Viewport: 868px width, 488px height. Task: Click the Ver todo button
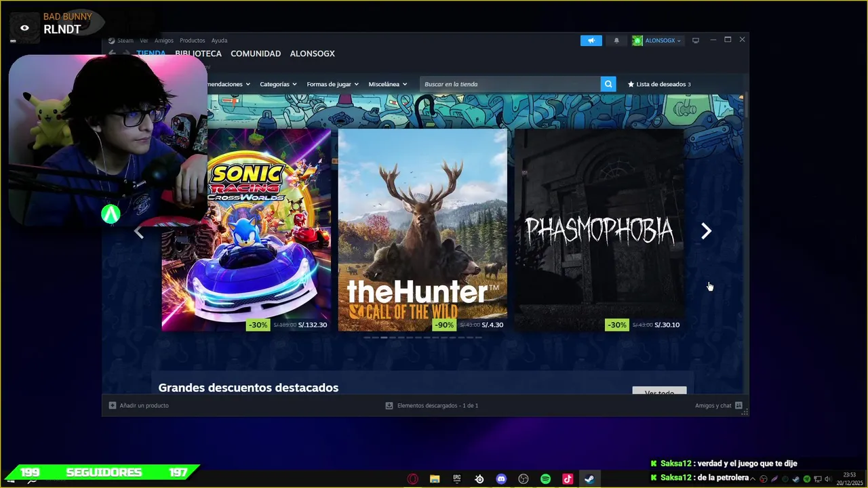[659, 391]
